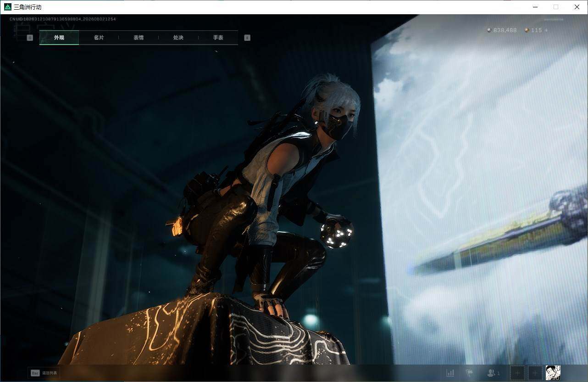Select the 外观 tab
Screen dimensions: 588x382
coord(59,38)
